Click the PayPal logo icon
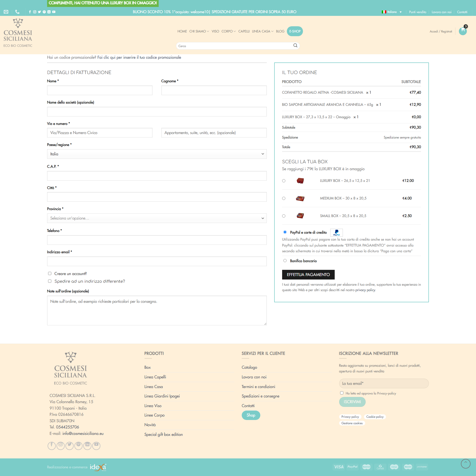Viewport: 476px width, 476px height. coord(336,232)
